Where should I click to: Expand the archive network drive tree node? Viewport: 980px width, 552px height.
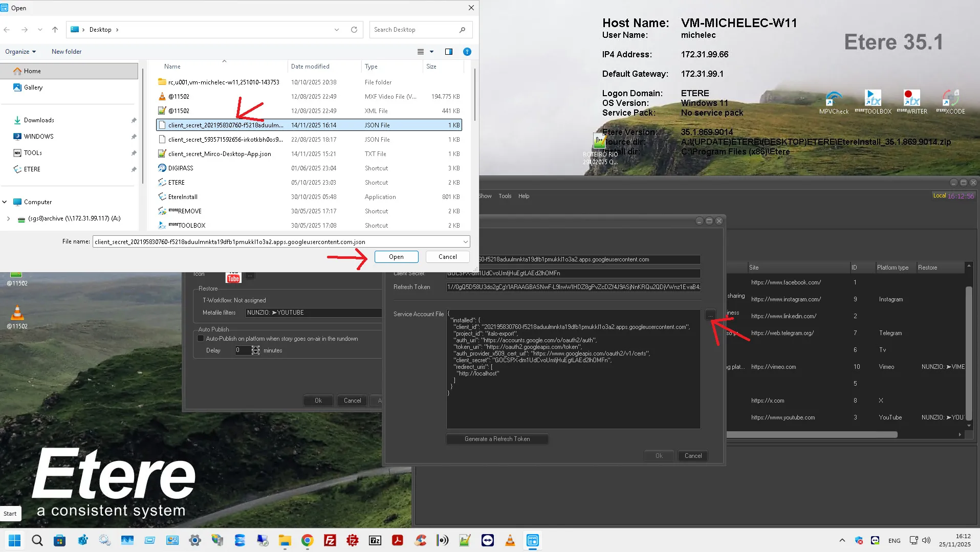point(8,218)
